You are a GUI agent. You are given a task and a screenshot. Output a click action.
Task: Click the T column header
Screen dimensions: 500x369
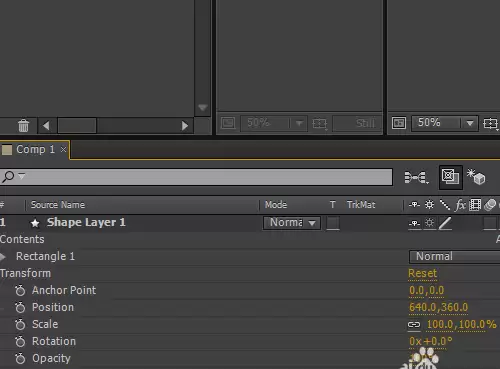click(x=332, y=205)
